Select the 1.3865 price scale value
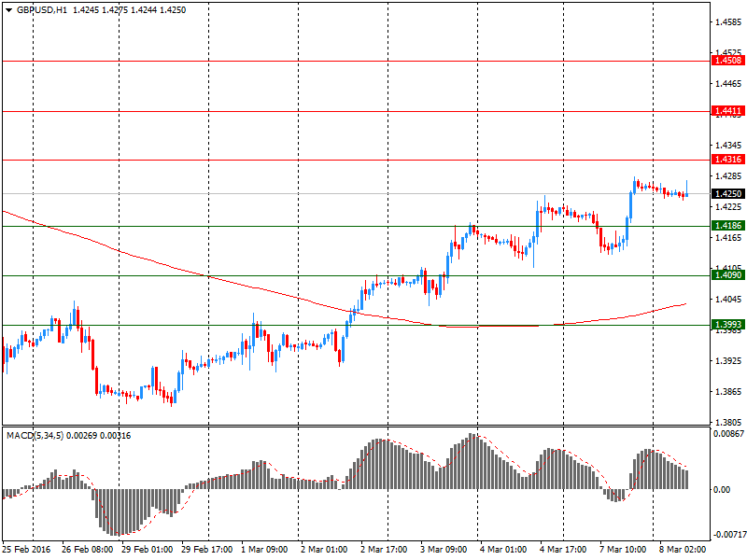 click(729, 391)
